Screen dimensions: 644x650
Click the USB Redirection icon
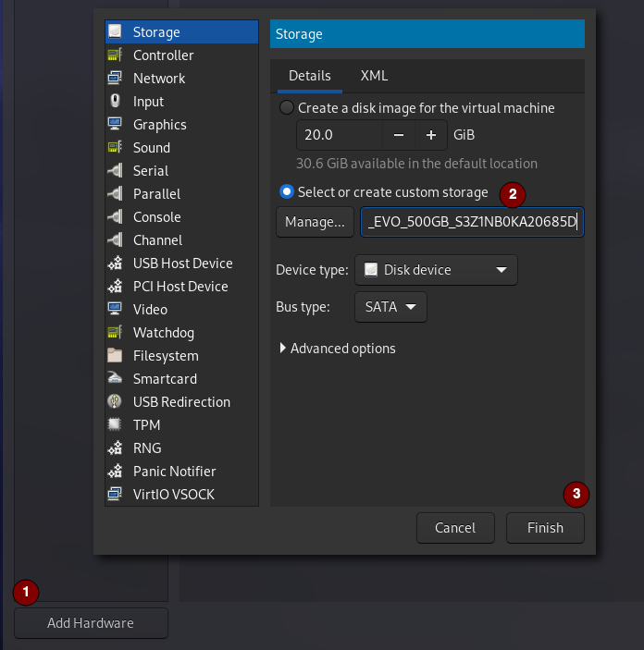pos(115,401)
